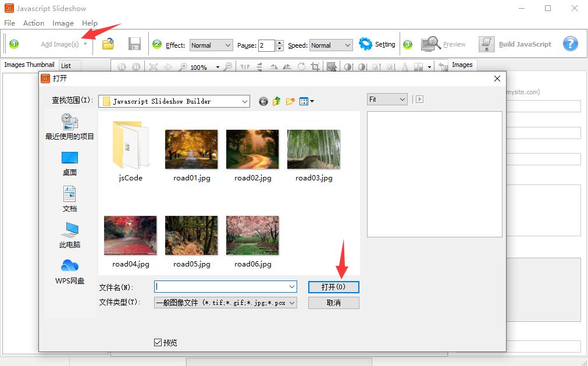Screen dimensions: 588x366
Task: Toggle the 预览 preview checkbox
Action: [x=158, y=342]
